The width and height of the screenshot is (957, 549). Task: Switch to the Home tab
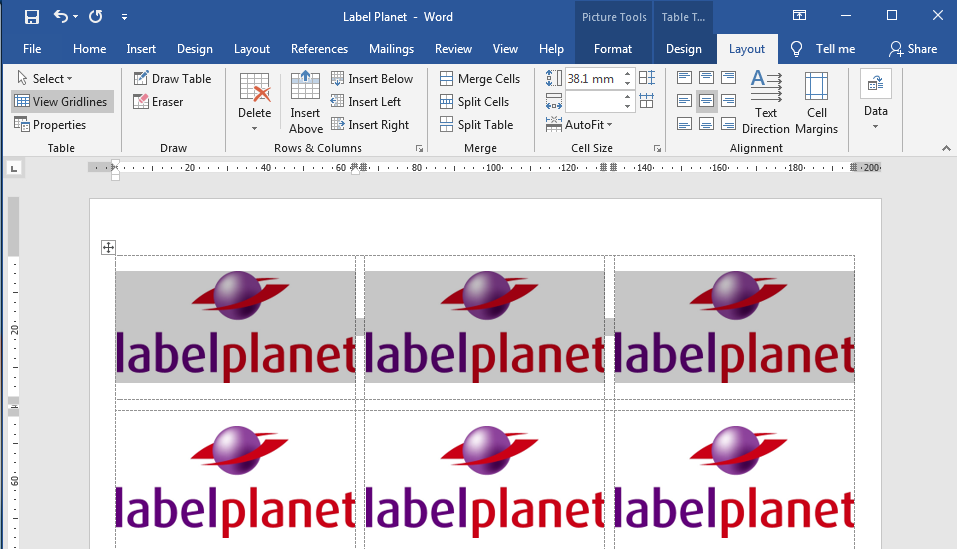click(90, 49)
